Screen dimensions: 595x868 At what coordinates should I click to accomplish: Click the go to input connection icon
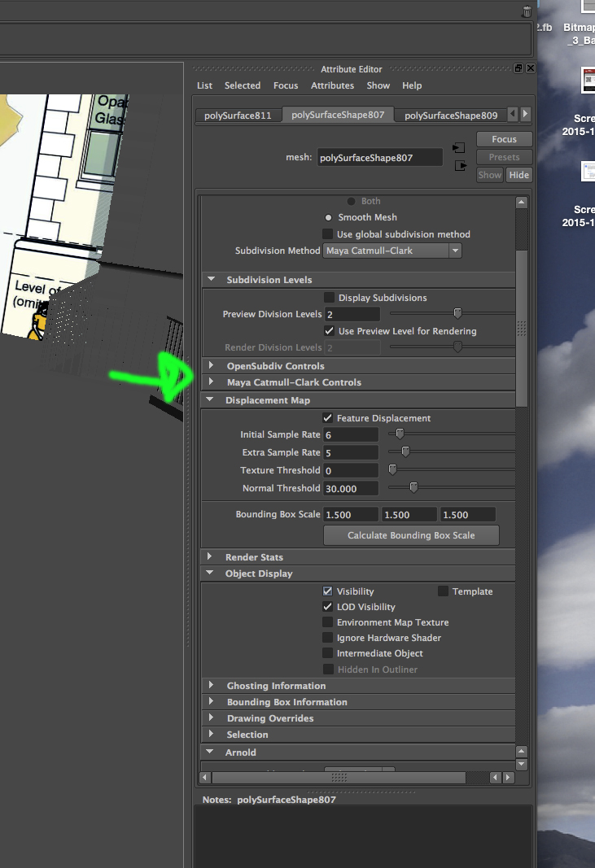[x=458, y=148]
